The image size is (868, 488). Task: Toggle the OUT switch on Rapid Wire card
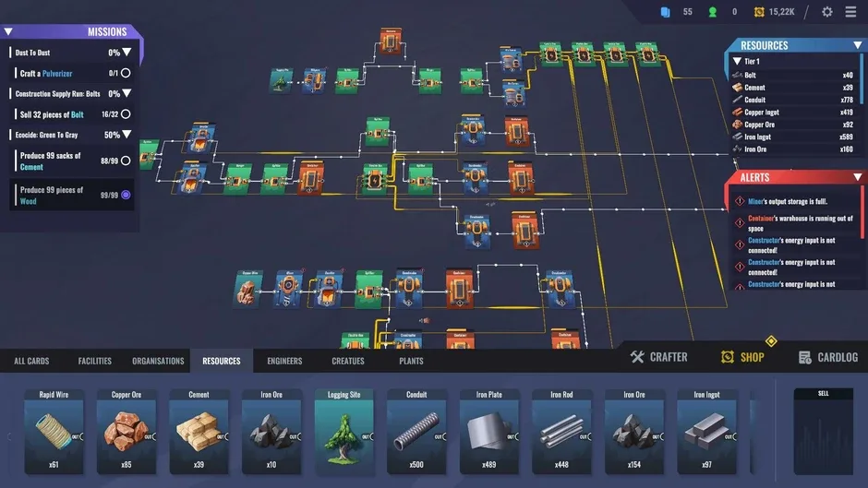point(78,436)
